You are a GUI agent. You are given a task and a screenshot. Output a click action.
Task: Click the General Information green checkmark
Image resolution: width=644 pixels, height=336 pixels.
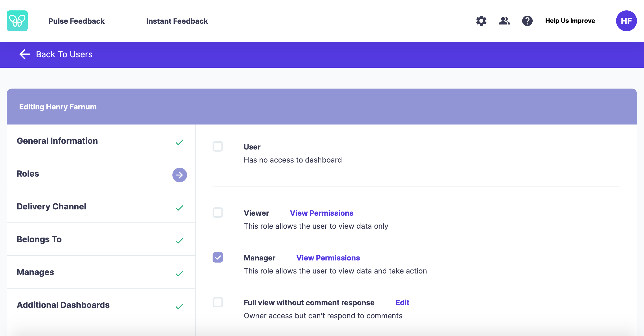[x=179, y=142]
